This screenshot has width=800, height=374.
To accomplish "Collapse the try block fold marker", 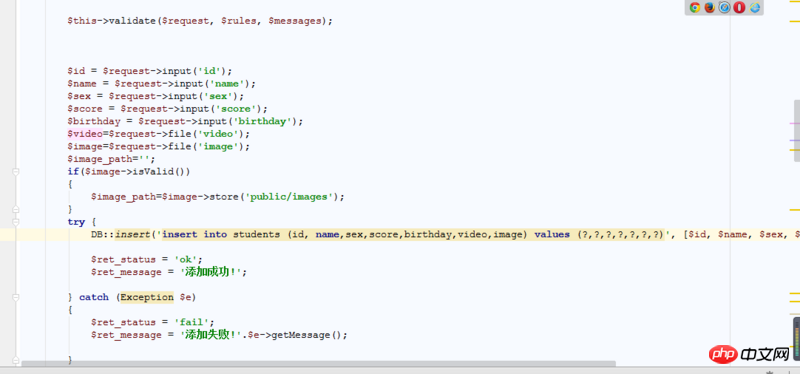I will pos(15,222).
